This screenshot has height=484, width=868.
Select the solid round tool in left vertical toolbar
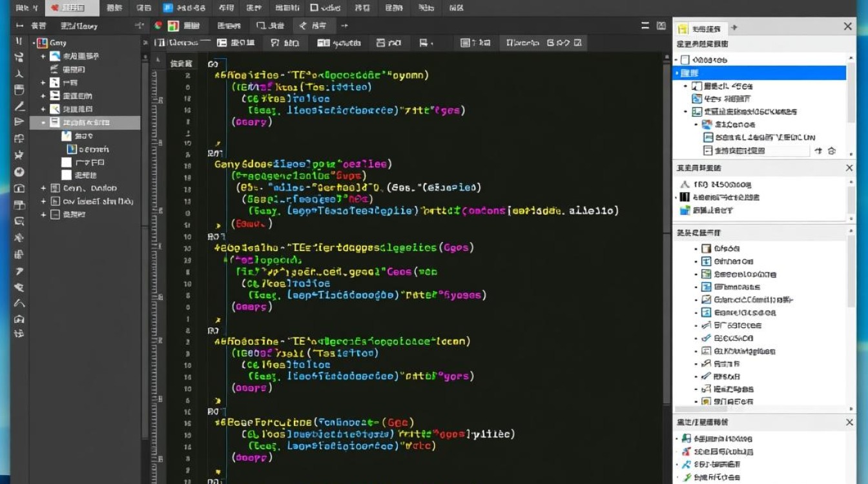(19, 172)
